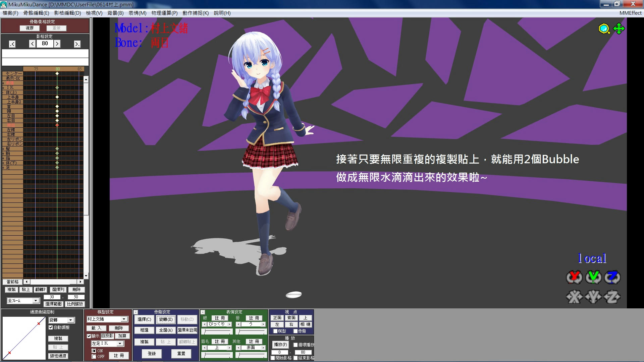Screen dimensions: 644x362
Task: Adjust the eye morph slider
Action: coord(217,331)
